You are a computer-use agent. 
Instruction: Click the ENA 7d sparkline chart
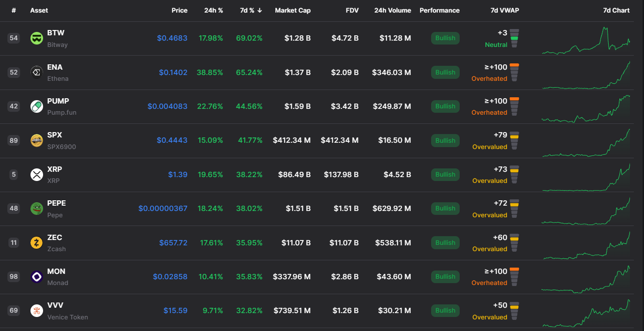[x=586, y=75]
